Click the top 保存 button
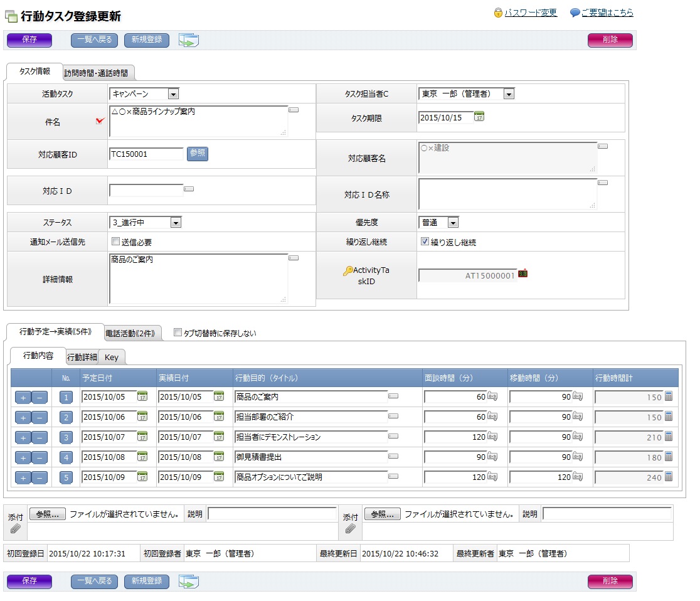 [x=29, y=40]
